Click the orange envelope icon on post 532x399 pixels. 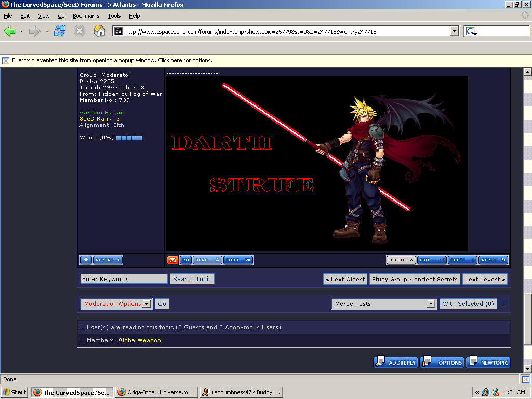(172, 260)
